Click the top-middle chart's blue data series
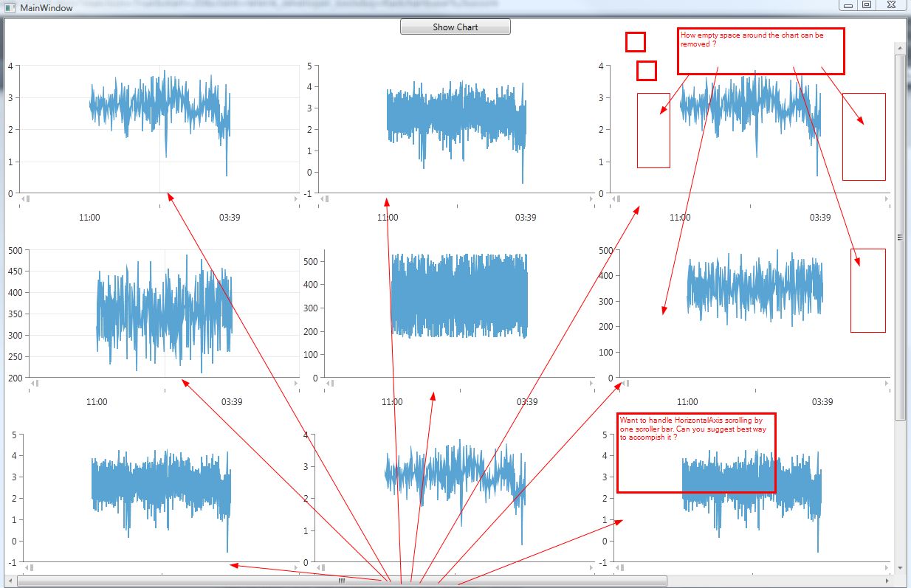911x588 pixels. [x=457, y=118]
